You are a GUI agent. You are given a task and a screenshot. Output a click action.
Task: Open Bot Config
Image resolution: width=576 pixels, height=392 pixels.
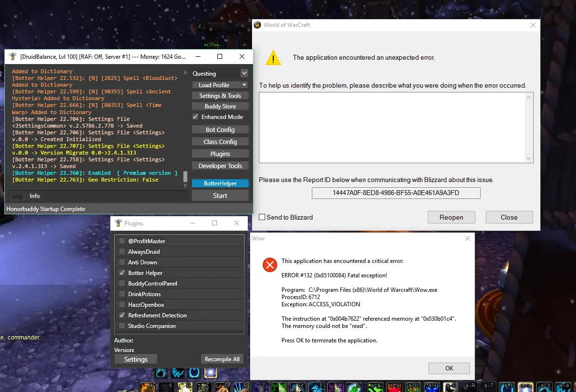click(220, 130)
